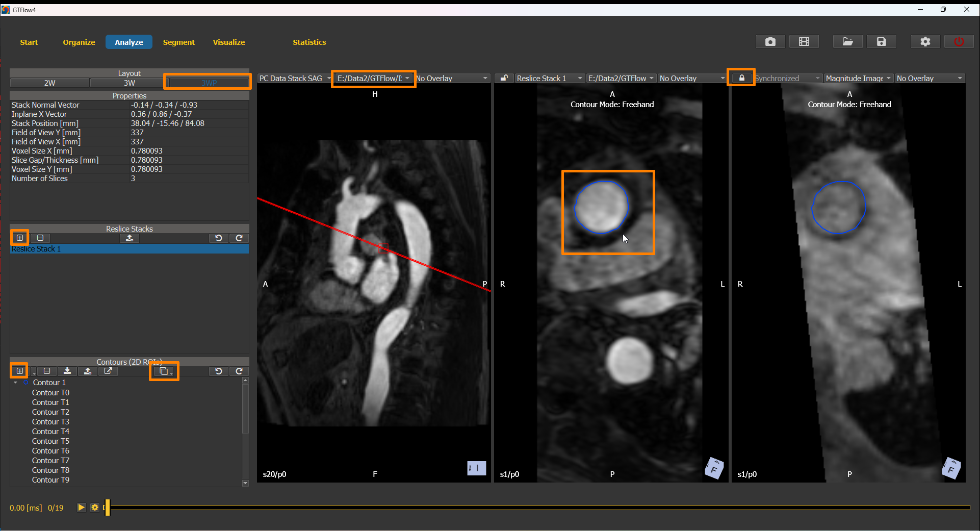The height and width of the screenshot is (531, 980).
Task: Remove the selected contour
Action: tap(46, 371)
